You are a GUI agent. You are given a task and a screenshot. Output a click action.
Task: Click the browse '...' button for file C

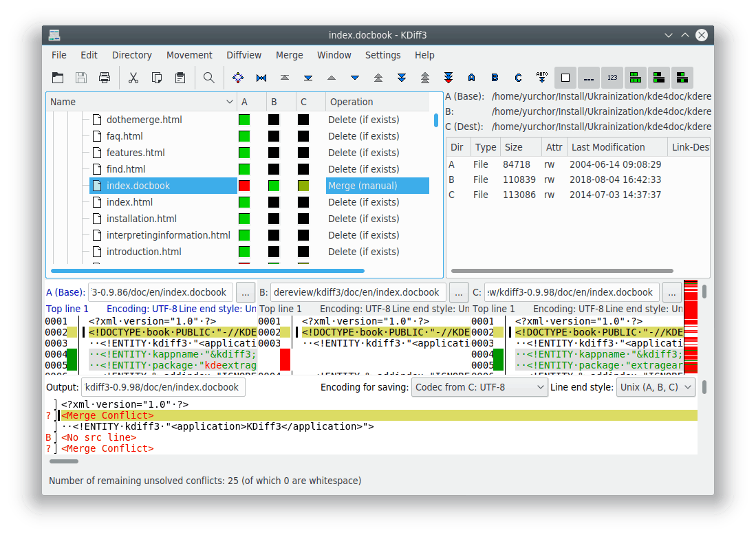pyautogui.click(x=672, y=293)
